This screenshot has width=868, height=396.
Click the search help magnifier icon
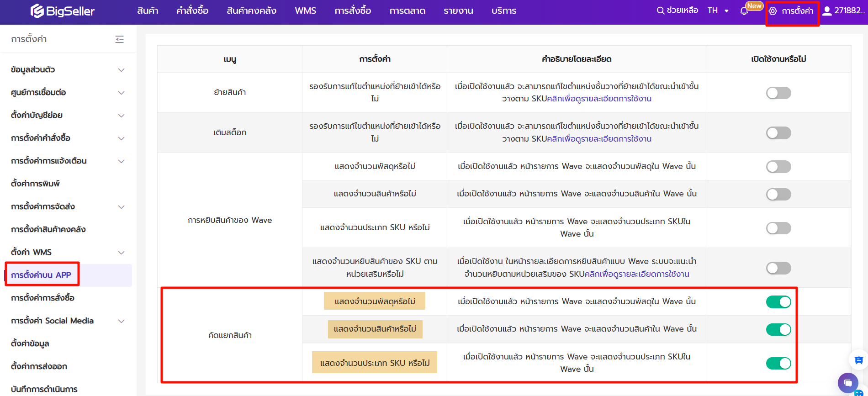click(x=660, y=11)
